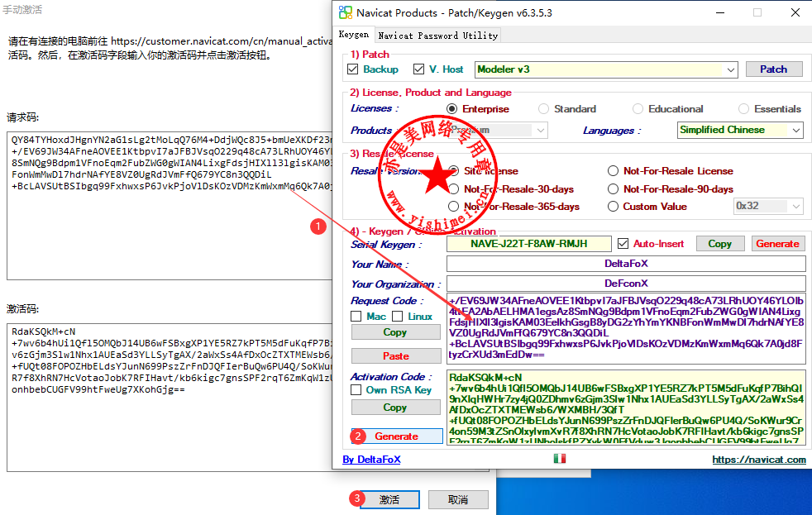Click the Patch button
The width and height of the screenshot is (812, 515).
pos(774,69)
